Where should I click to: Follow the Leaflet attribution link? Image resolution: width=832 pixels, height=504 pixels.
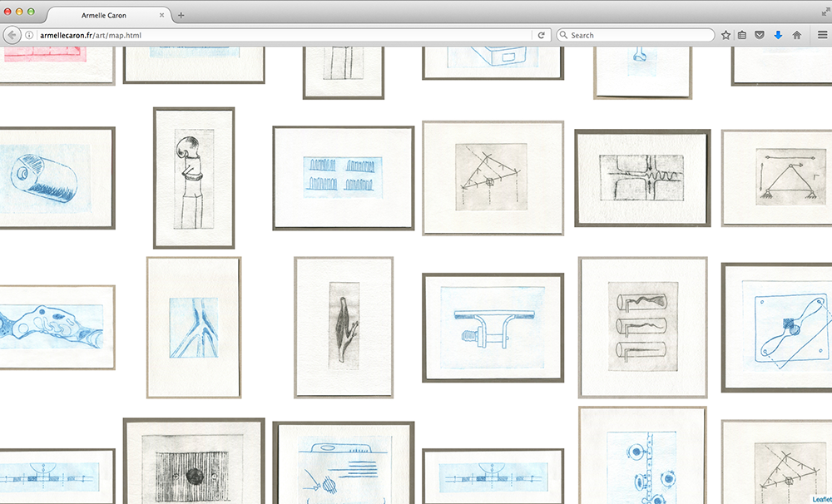(x=821, y=499)
